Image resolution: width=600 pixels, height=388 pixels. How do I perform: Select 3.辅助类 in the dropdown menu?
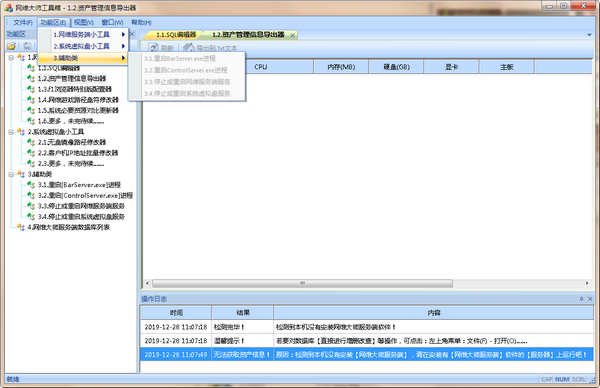point(83,58)
